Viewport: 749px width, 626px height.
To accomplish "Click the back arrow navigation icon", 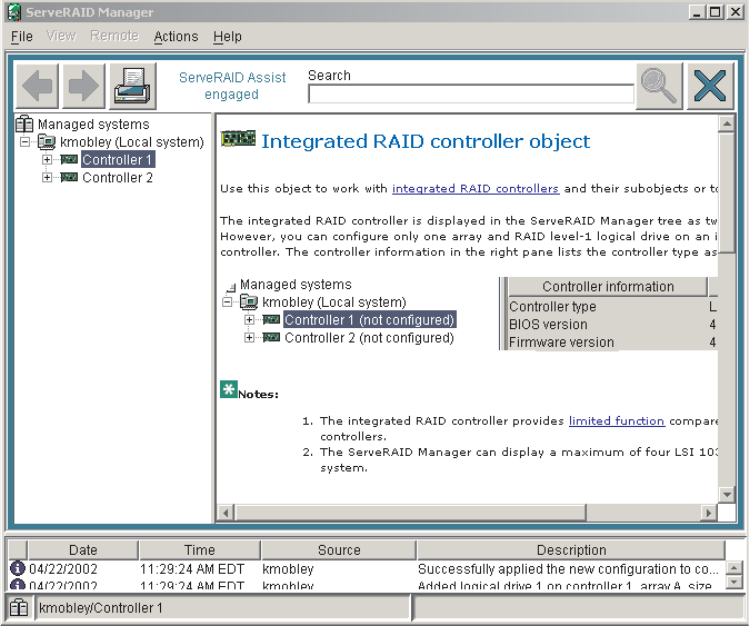I will click(37, 86).
